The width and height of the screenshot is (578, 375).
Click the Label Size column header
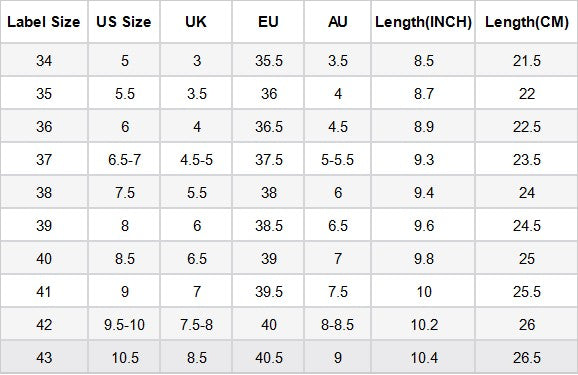44,22
